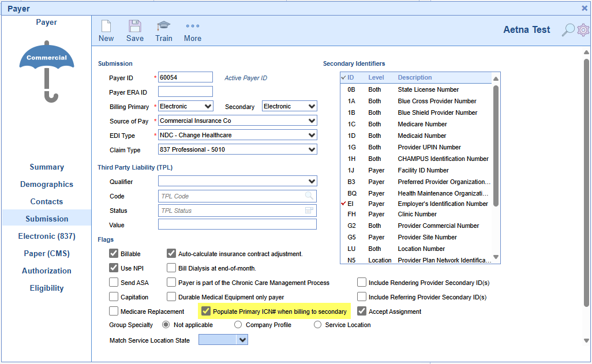
Task: Click the Secondary Identifiers list scroll down arrow
Action: (x=496, y=257)
